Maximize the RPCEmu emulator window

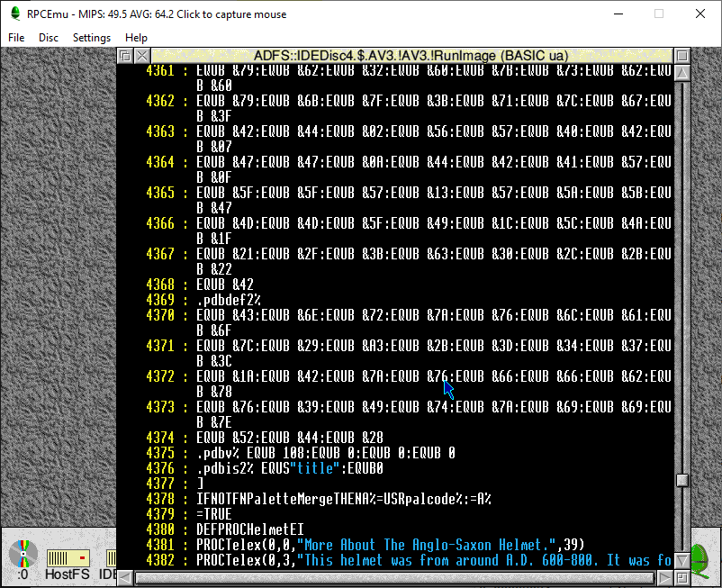pos(658,14)
